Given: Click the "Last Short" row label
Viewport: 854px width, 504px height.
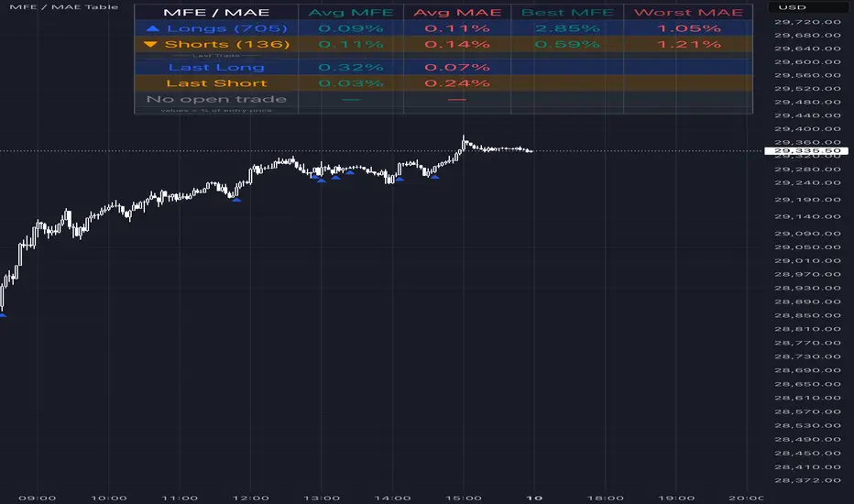Looking at the screenshot, I should click(216, 82).
